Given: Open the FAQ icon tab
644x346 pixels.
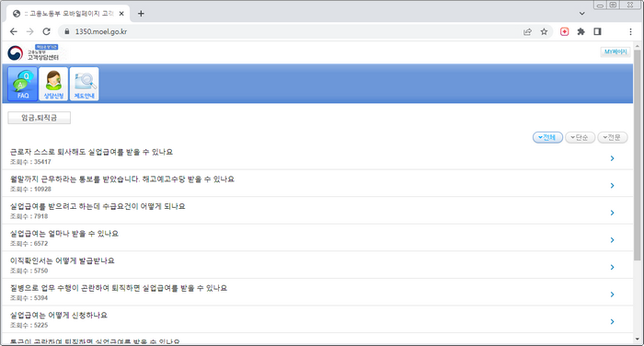Looking at the screenshot, I should [23, 84].
